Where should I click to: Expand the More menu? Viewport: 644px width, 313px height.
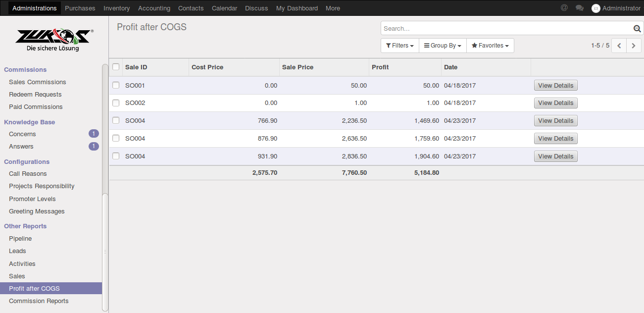click(333, 8)
